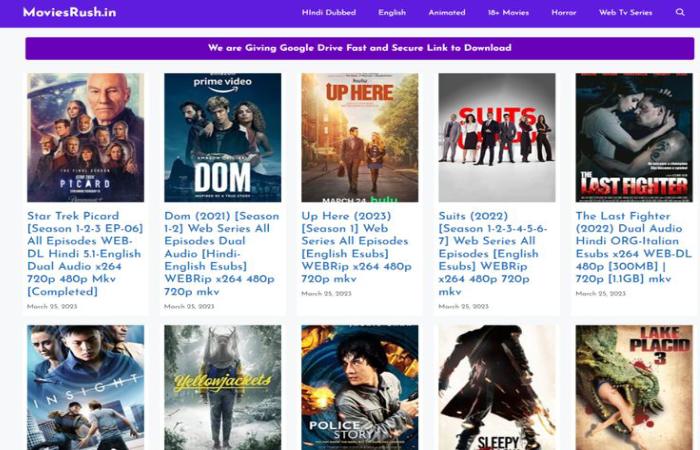Open the 18+ Movies category
This screenshot has width=700, height=450.
click(x=508, y=13)
